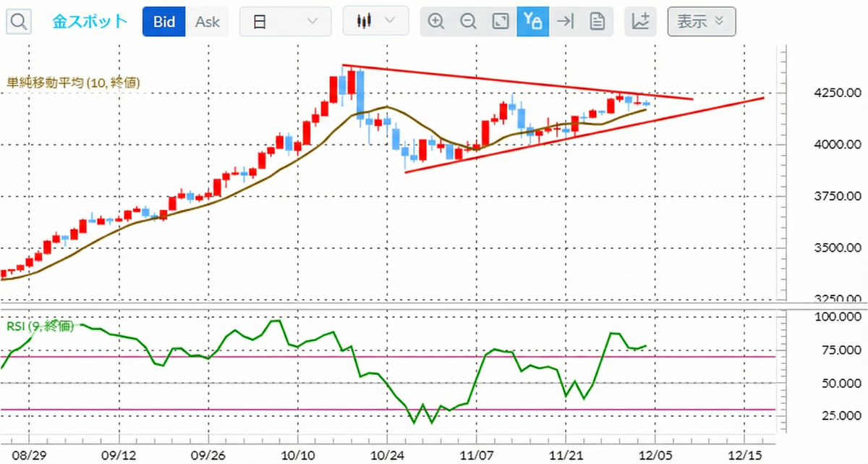Select the RSI (9, 終値) indicator label

(x=41, y=326)
